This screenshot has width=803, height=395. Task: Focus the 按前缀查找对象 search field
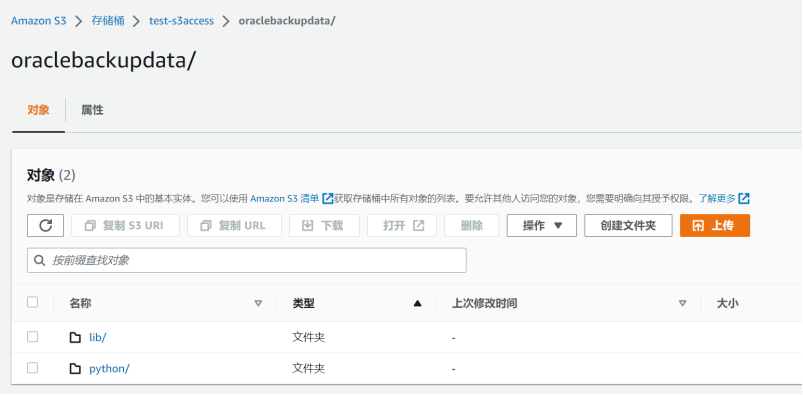click(247, 260)
